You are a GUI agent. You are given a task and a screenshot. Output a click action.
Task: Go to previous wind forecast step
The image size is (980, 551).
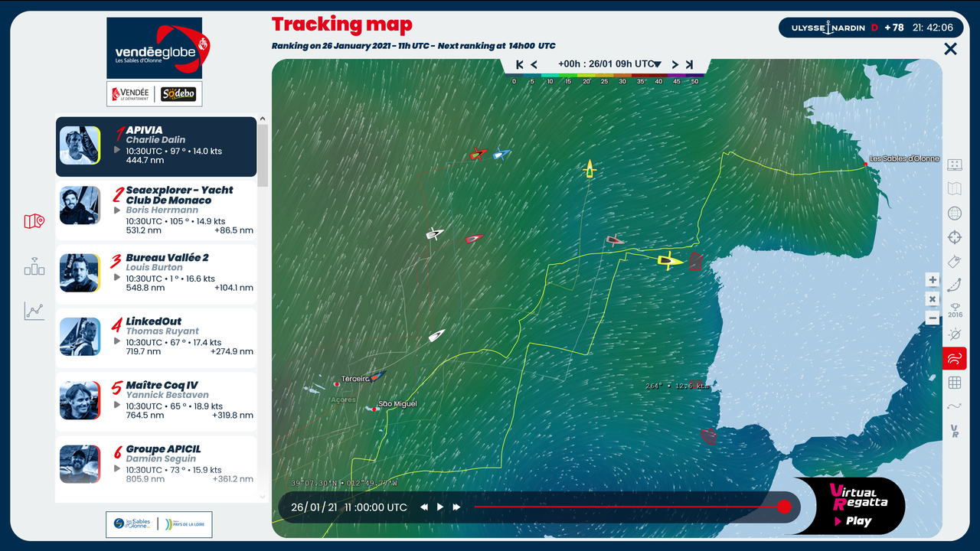click(x=534, y=65)
